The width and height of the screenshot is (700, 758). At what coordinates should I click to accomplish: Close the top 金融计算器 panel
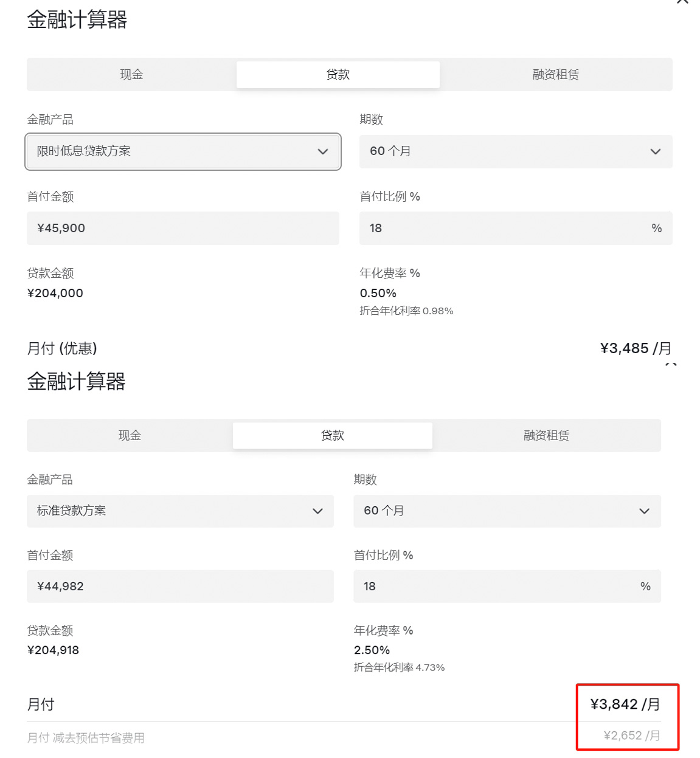point(682,2)
